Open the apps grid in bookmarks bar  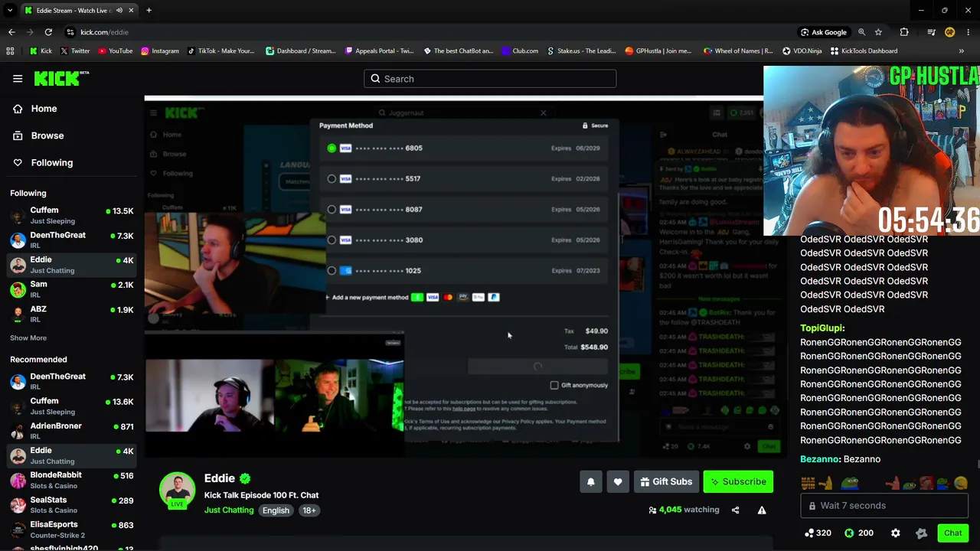(x=10, y=51)
